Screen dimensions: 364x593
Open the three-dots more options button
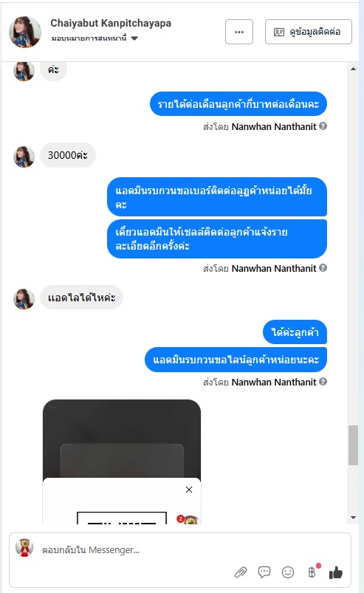[x=239, y=32]
